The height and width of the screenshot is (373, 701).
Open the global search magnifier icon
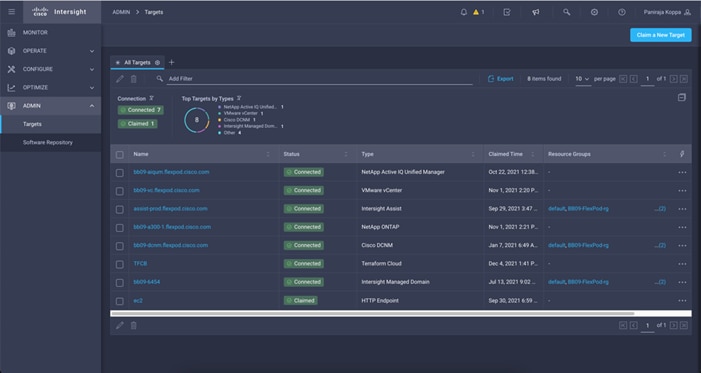(x=566, y=12)
